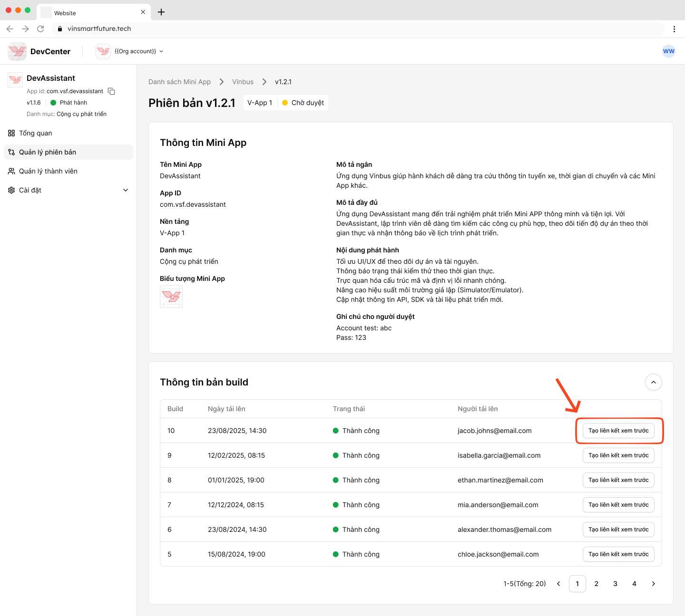Image resolution: width=685 pixels, height=616 pixels.
Task: Switch to the Website browser tab
Action: [x=94, y=12]
